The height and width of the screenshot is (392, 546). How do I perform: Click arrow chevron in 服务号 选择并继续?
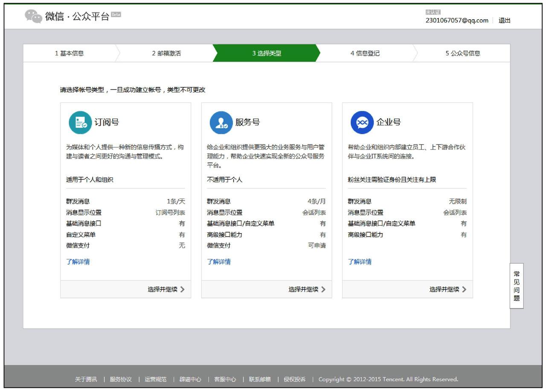point(323,289)
